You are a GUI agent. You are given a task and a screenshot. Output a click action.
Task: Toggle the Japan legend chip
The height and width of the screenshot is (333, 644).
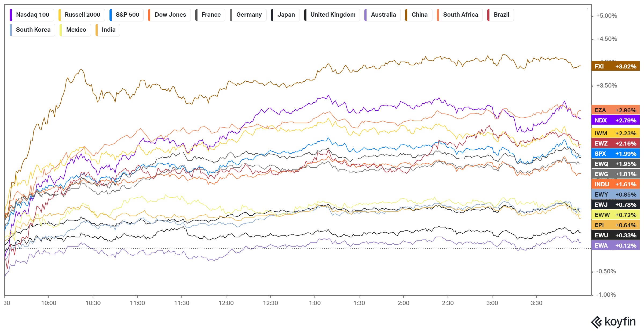[x=285, y=15]
